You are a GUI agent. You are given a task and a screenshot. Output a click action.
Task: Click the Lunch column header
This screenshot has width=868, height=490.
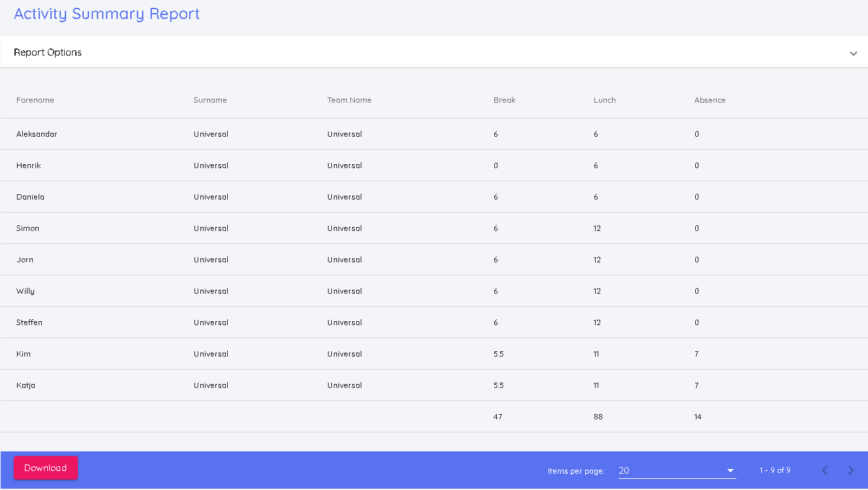[x=604, y=100]
